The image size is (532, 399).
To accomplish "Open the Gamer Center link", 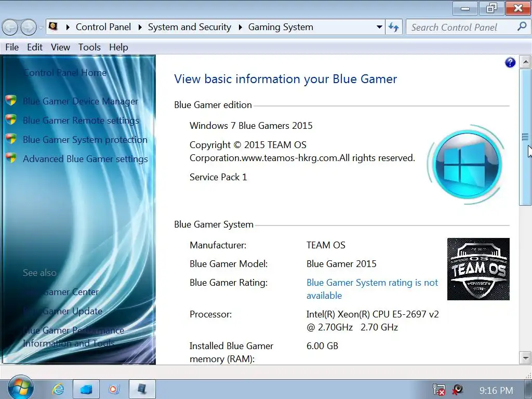I will click(x=61, y=292).
